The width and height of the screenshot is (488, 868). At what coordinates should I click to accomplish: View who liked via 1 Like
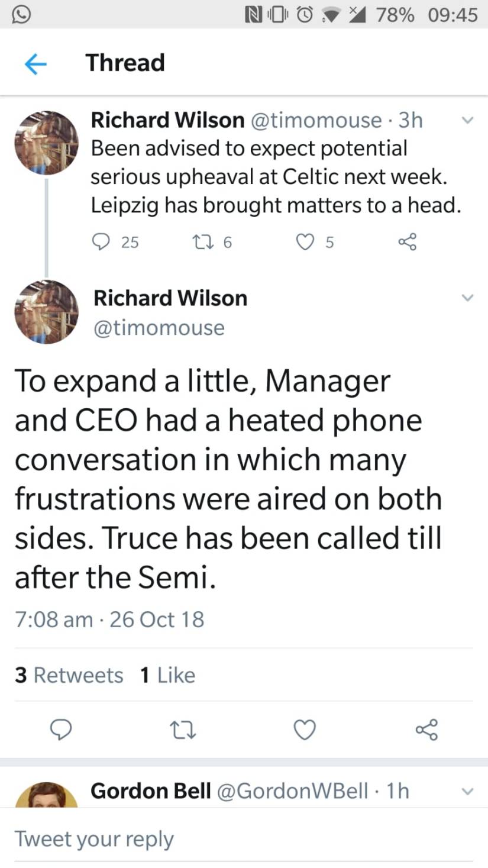pyautogui.click(x=168, y=675)
